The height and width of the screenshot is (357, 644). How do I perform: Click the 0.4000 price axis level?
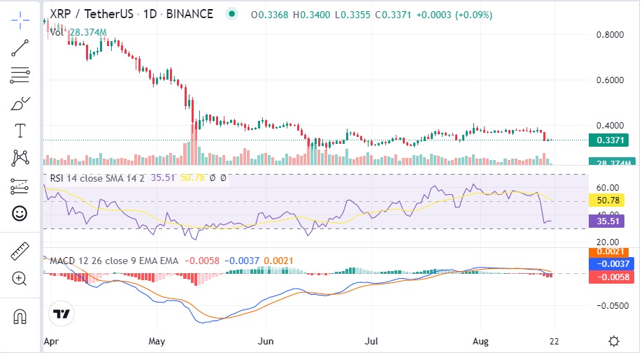[x=610, y=125]
